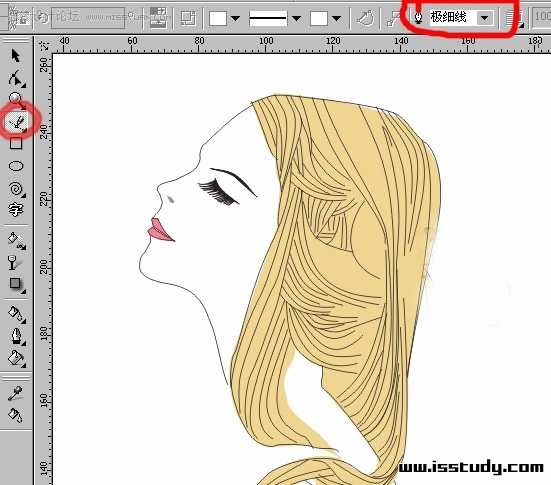Click the ruler origin icon at rulers' corner

(x=44, y=46)
